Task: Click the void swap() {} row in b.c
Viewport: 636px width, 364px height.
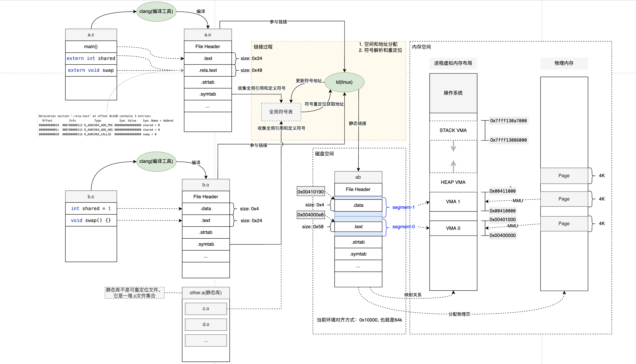Action: (91, 221)
